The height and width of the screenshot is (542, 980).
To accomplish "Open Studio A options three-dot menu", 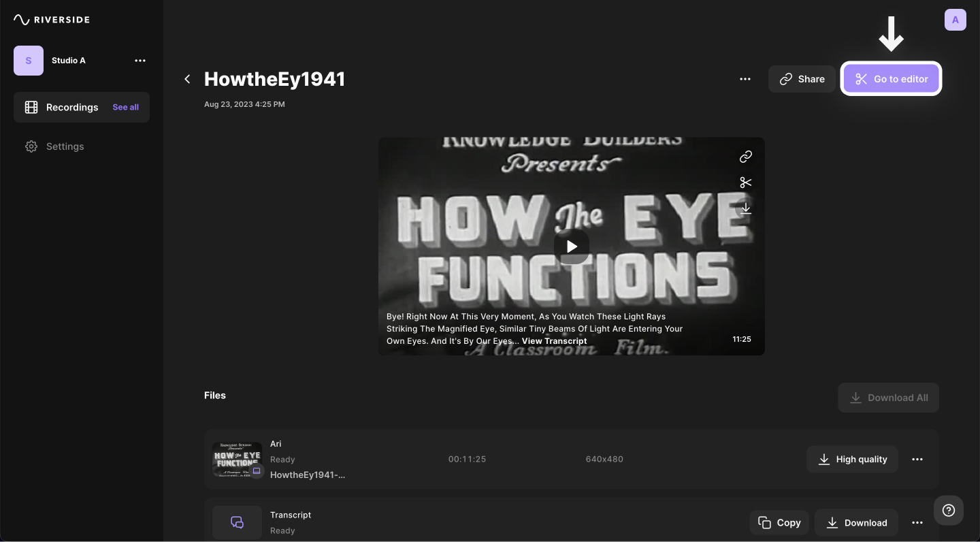I will click(x=140, y=61).
